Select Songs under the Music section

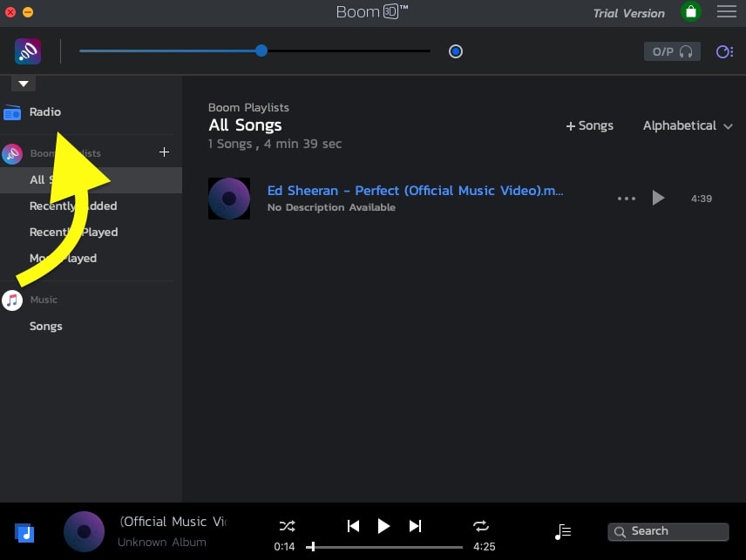(x=45, y=326)
